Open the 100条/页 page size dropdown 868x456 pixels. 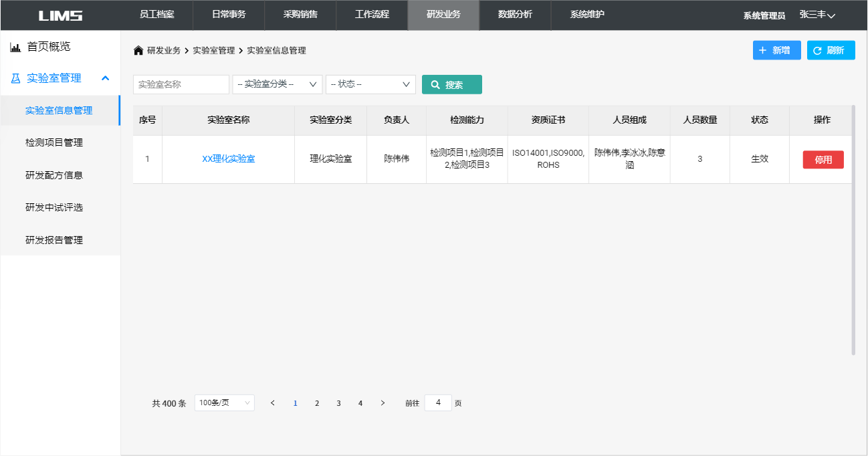tap(224, 403)
